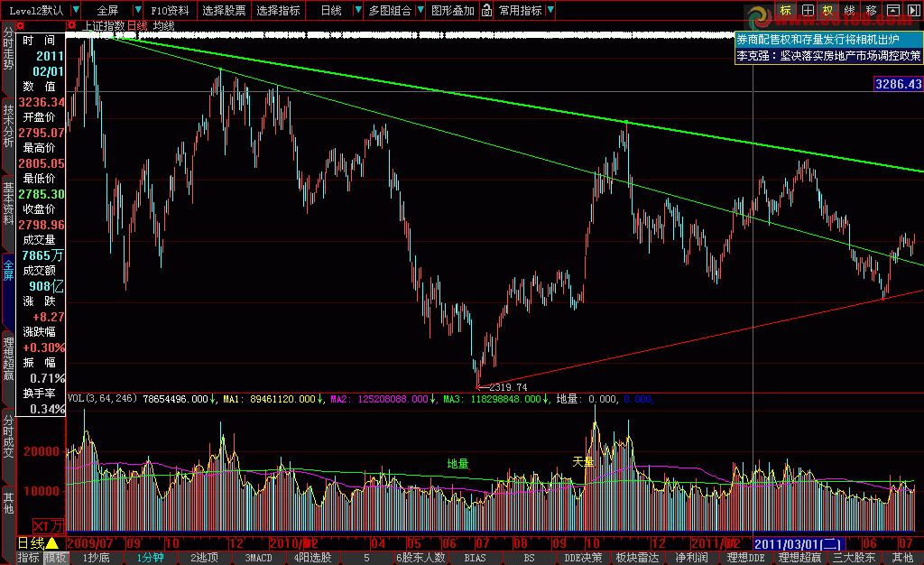Click 选择股票 to choose a stock
924x565 pixels.
tap(224, 11)
